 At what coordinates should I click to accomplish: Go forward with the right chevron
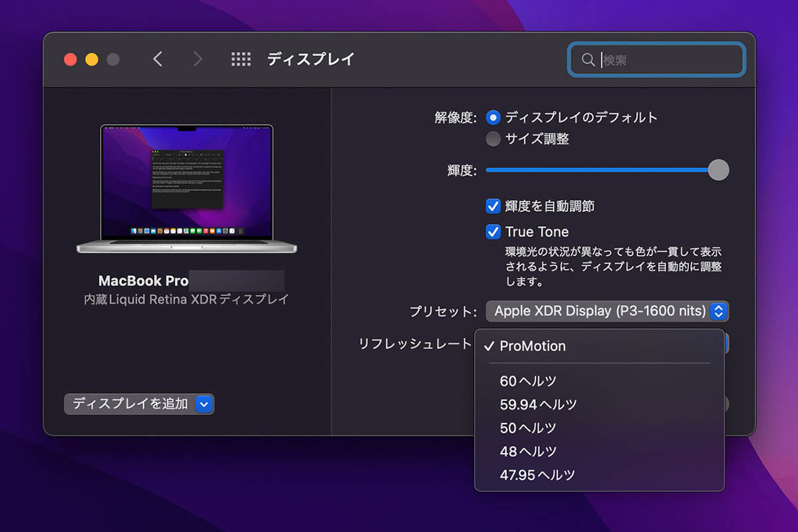click(x=198, y=59)
